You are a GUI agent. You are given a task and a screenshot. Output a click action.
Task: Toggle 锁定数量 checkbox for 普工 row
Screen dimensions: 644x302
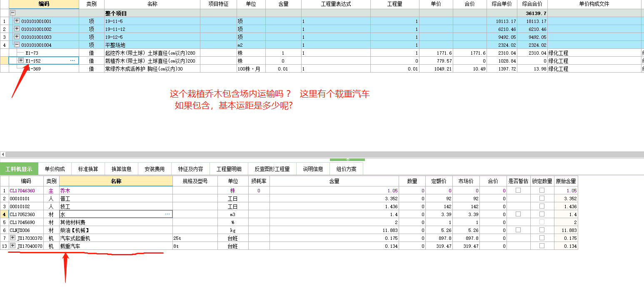pyautogui.click(x=542, y=199)
